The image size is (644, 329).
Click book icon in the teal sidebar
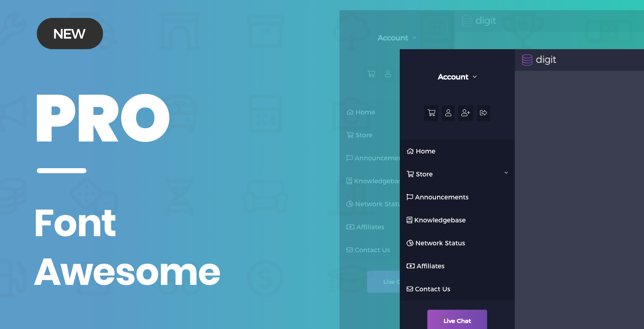349,181
